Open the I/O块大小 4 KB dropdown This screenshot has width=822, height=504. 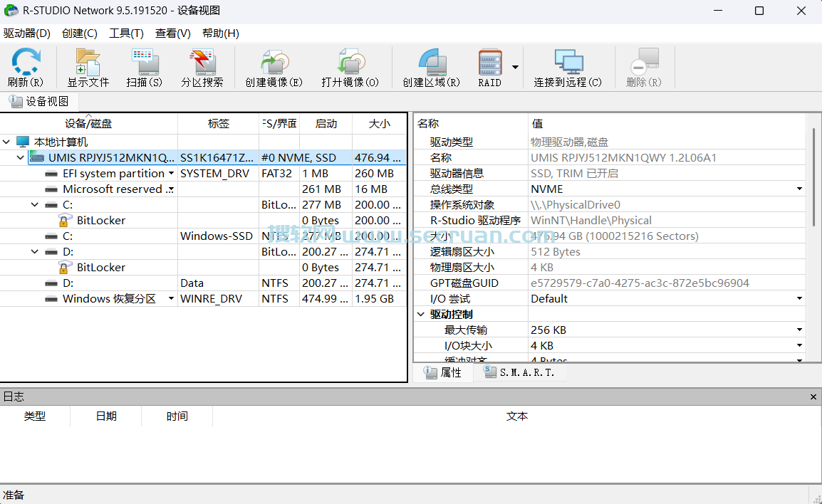click(799, 346)
